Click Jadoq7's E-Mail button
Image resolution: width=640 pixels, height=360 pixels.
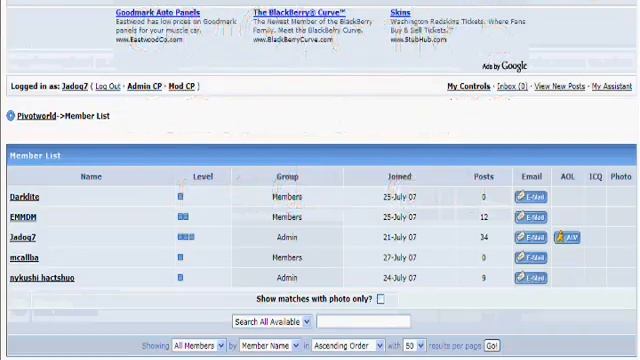pos(531,237)
